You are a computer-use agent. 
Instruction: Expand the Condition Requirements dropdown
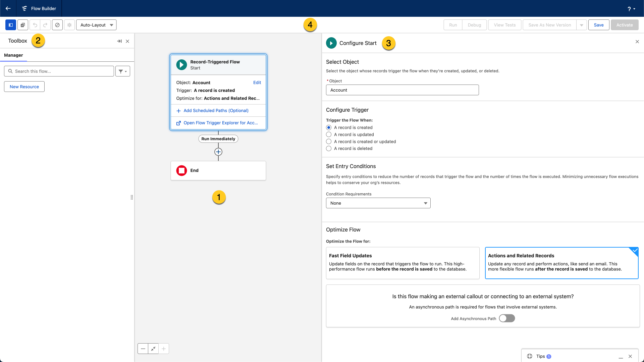pos(378,203)
